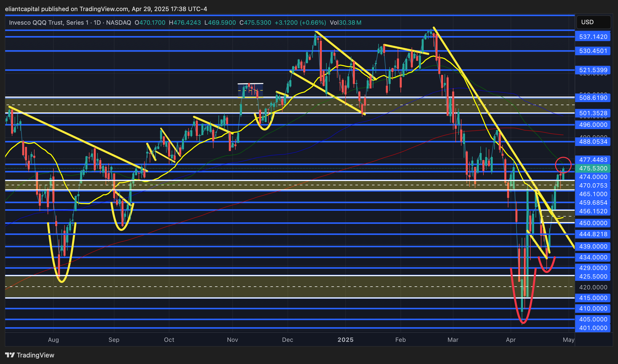The image size is (618, 364).
Task: Click the 508.6190 price level label
Action: point(593,98)
